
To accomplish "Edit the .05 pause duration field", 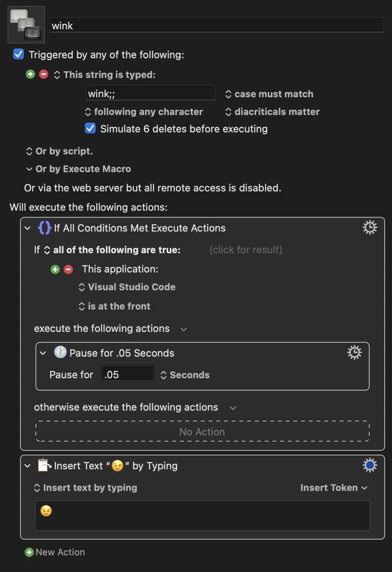I will tap(127, 374).
